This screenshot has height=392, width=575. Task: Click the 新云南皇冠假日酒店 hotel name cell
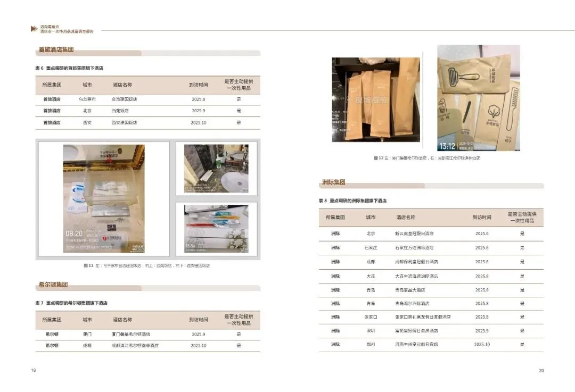click(x=414, y=233)
